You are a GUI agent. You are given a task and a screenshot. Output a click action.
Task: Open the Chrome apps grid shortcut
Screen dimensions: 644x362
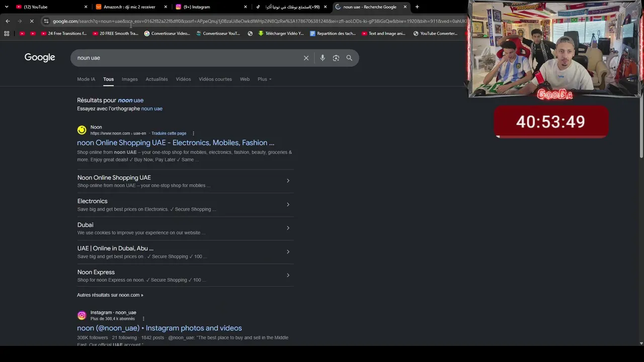coord(7,34)
